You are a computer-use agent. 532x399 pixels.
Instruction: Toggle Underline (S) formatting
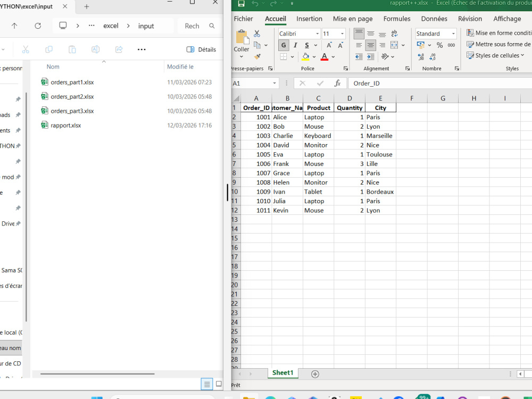point(307,45)
